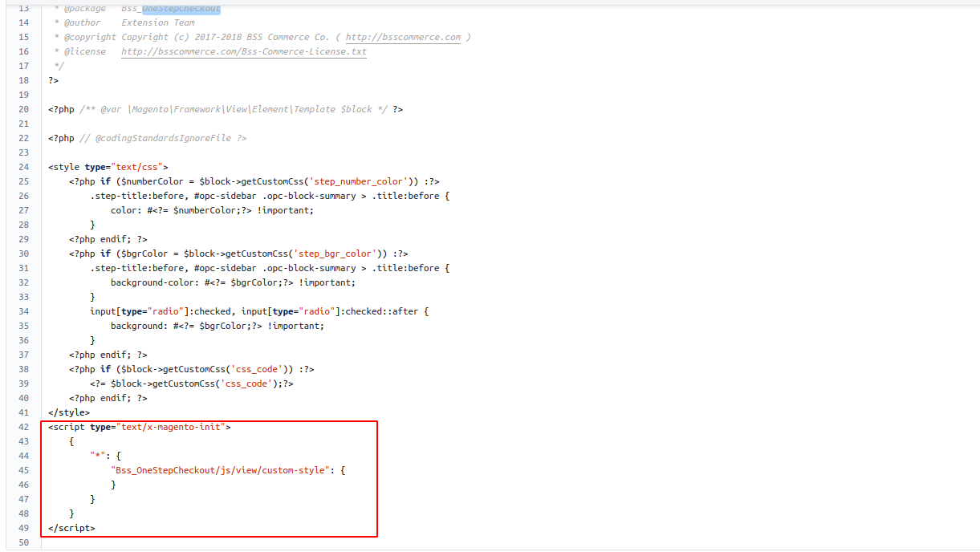Image resolution: width=980 pixels, height=552 pixels.
Task: Click line number 20
Action: coord(22,109)
